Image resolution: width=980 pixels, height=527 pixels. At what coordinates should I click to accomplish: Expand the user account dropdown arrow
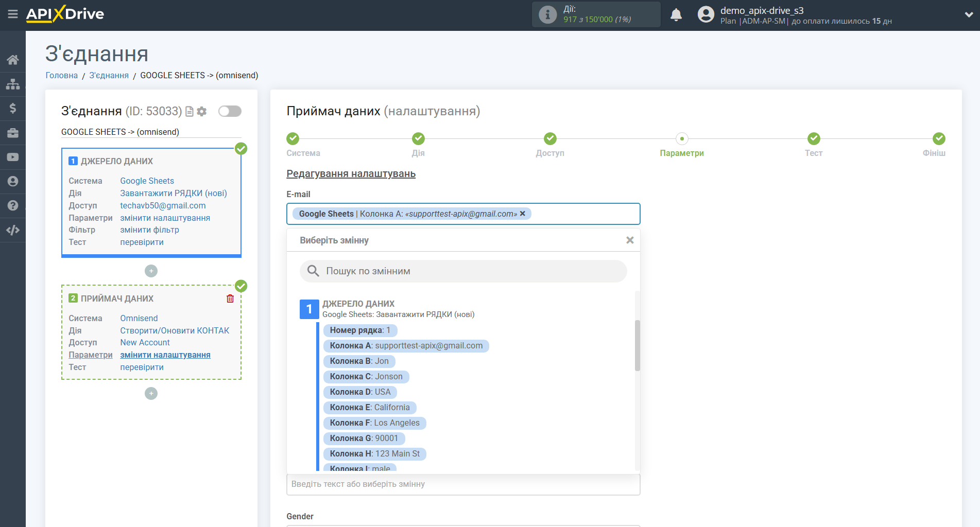pos(968,15)
